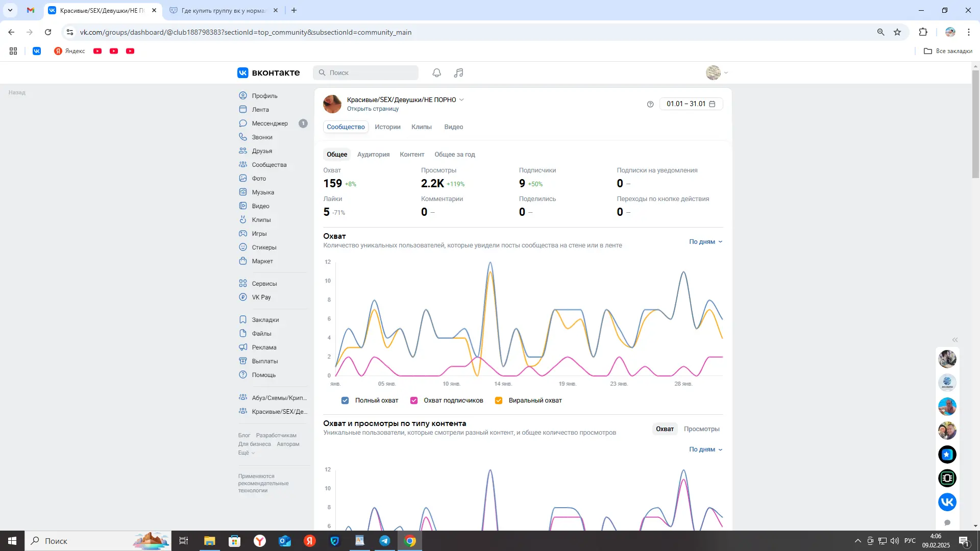Switch to the Сообщество tab
This screenshot has height=551, width=980.
346,127
